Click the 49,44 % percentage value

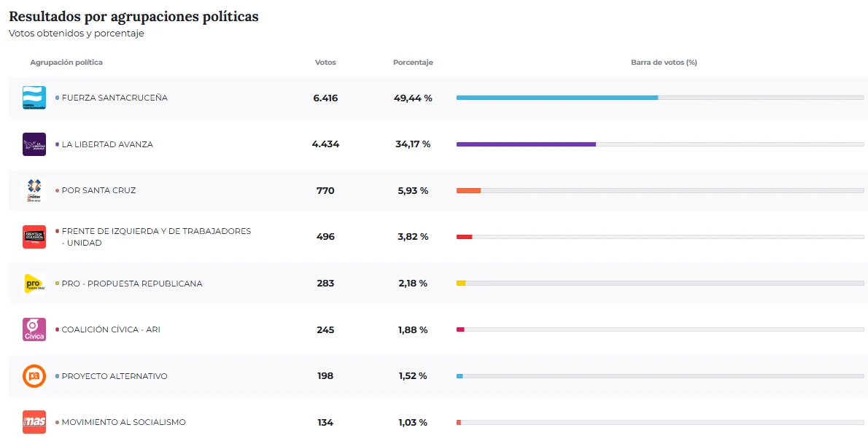pyautogui.click(x=413, y=98)
